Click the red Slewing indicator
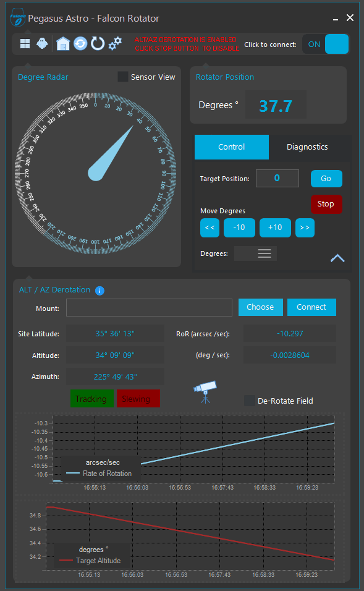 (x=138, y=398)
